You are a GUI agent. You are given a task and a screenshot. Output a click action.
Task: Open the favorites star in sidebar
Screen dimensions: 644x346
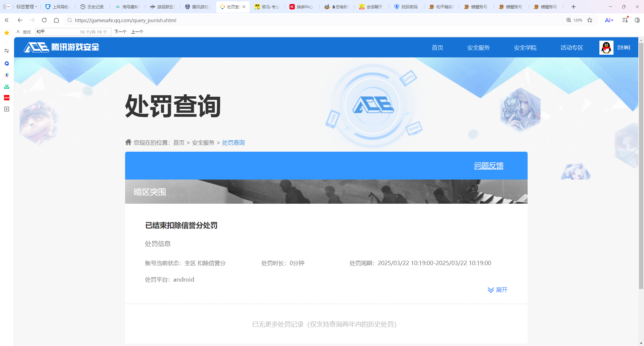[7, 33]
